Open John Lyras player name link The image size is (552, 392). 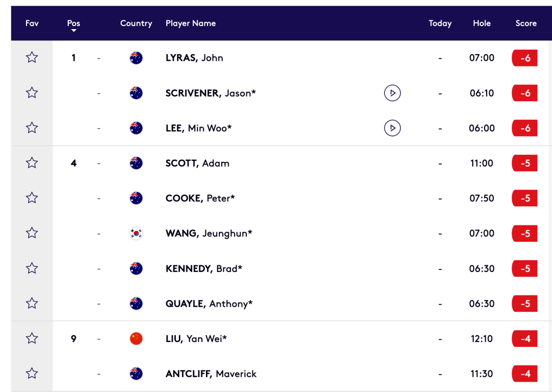(194, 58)
